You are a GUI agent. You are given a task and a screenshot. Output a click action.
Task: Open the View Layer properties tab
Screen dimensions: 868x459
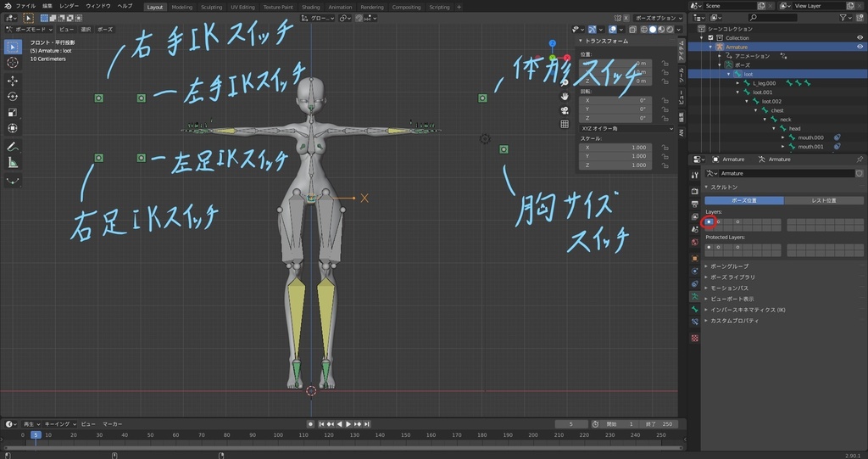point(695,216)
